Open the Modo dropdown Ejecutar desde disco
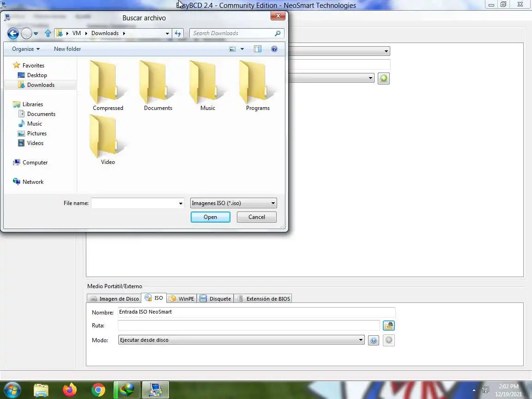Image resolution: width=532 pixels, height=399 pixels. 241,340
